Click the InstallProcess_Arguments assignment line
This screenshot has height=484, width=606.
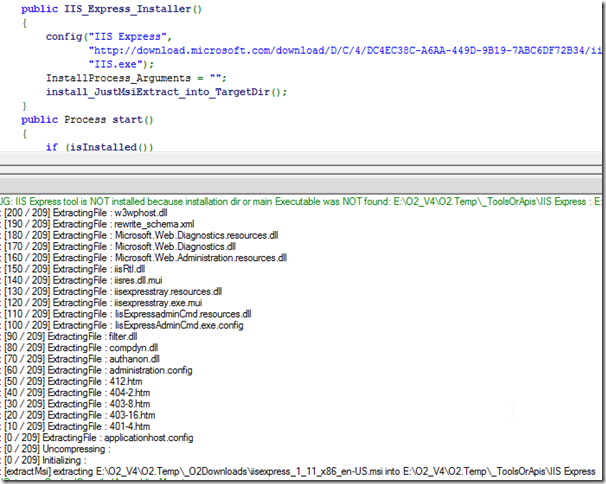click(x=136, y=78)
